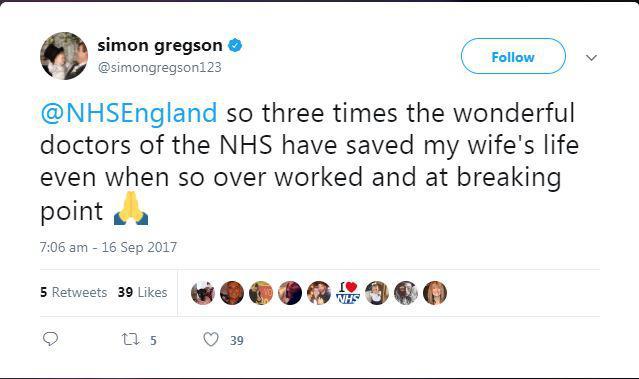Screen dimensions: 639x379
Task: View the 39 Likes list
Action: (x=143, y=292)
